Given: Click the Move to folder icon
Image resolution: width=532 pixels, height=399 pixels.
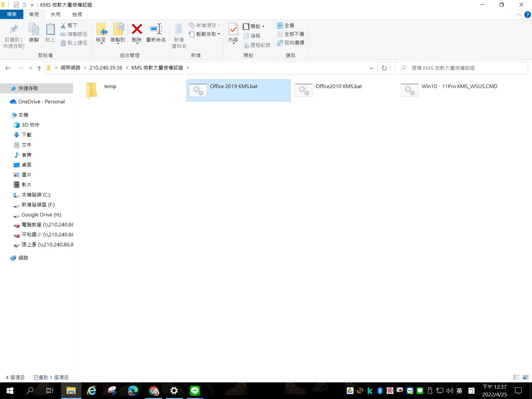Looking at the screenshot, I should point(101,29).
